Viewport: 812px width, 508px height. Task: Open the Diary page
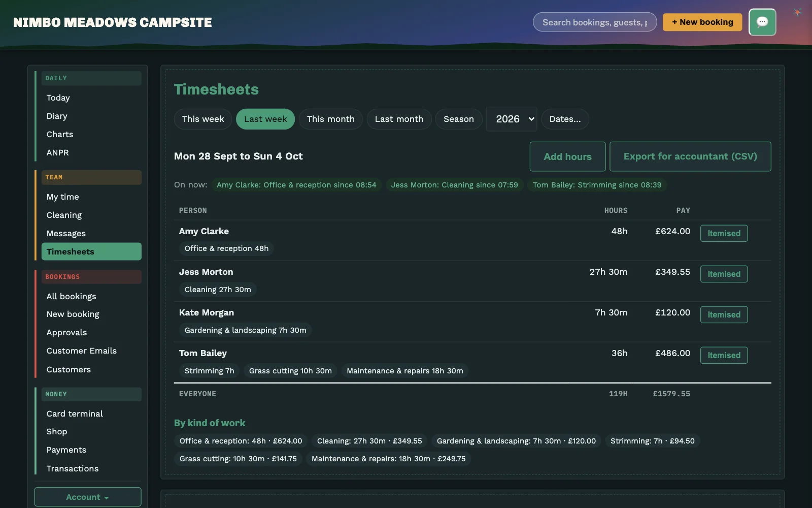[x=91, y=116]
